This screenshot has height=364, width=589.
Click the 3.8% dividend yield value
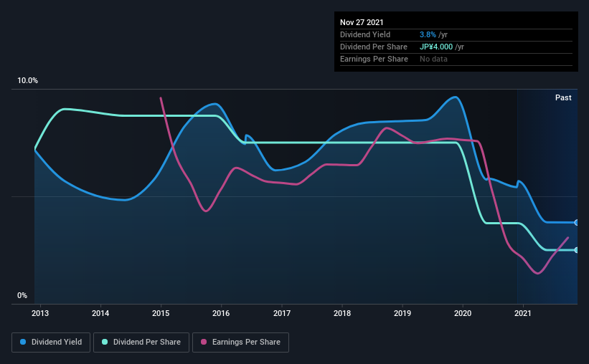428,34
